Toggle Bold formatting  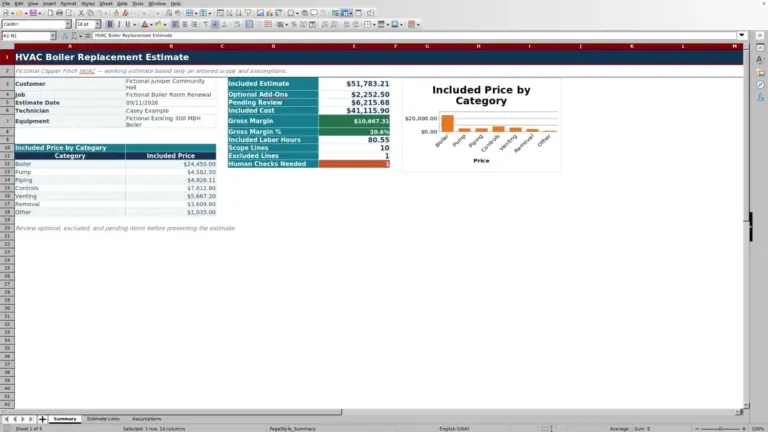(110, 24)
